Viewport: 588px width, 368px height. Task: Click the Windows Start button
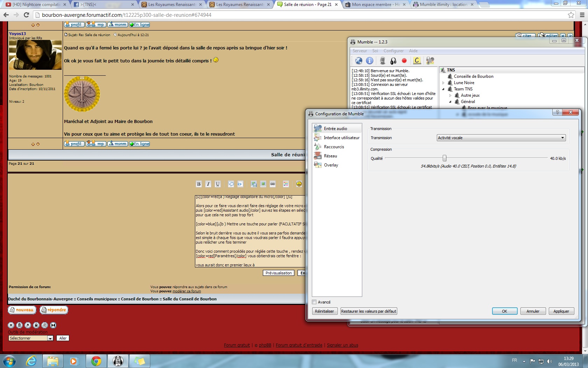tap(9, 361)
